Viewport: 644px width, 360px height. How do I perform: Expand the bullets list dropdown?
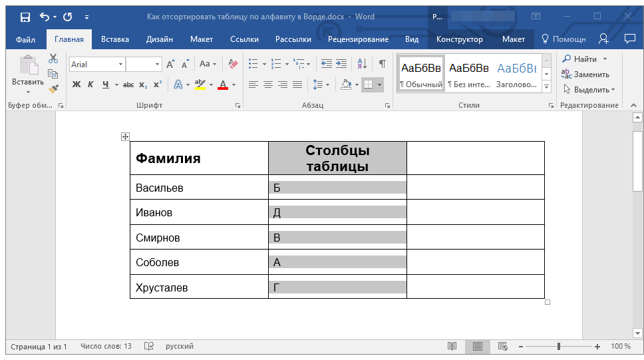[x=264, y=64]
